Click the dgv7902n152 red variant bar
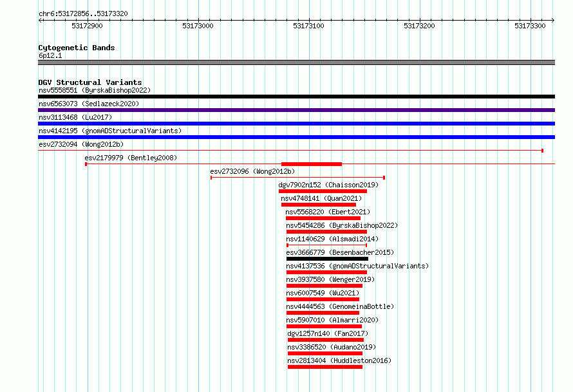Image resolution: width=573 pixels, height=392 pixels. [323, 191]
